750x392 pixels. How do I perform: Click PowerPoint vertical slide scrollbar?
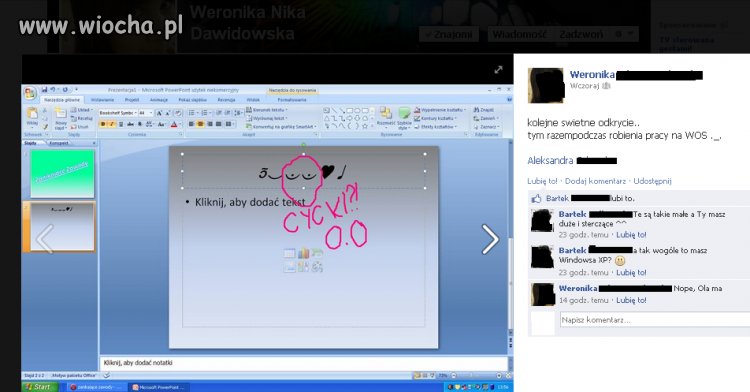click(509, 239)
